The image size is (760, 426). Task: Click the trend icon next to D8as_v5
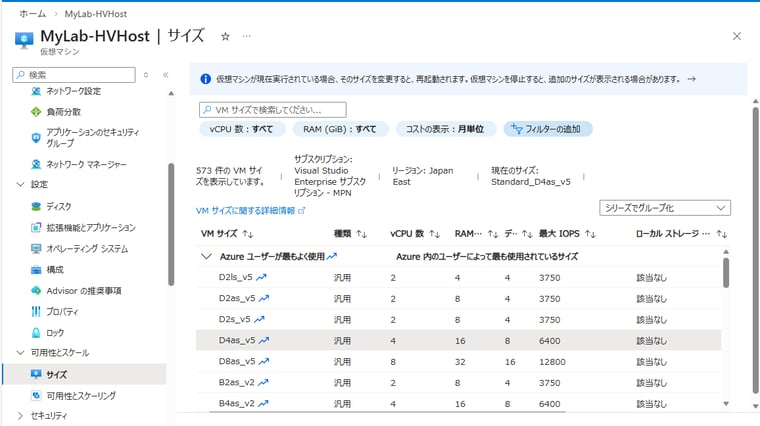pos(264,362)
